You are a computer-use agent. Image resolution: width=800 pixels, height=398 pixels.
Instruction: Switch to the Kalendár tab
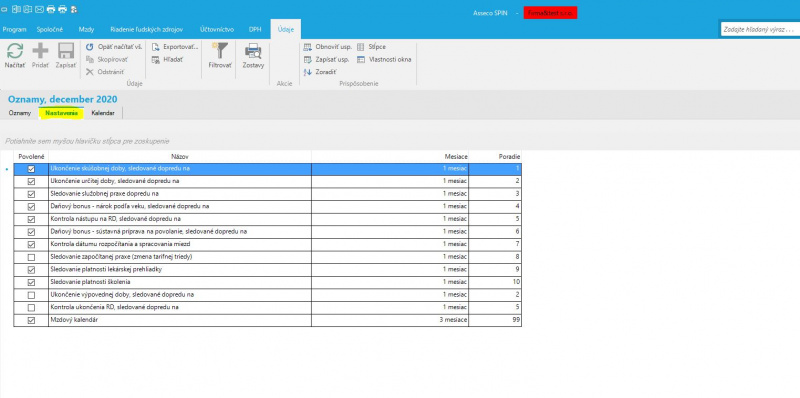103,113
